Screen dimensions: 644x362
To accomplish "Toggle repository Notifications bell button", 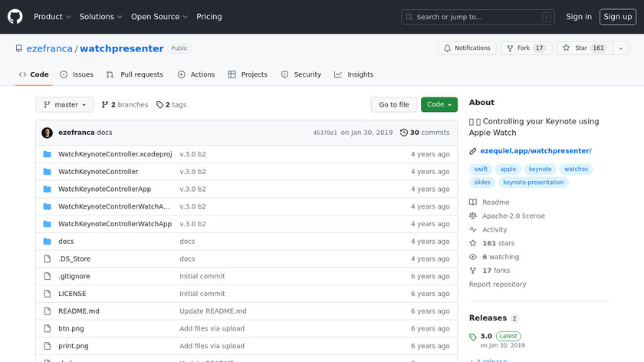I will click(x=467, y=48).
